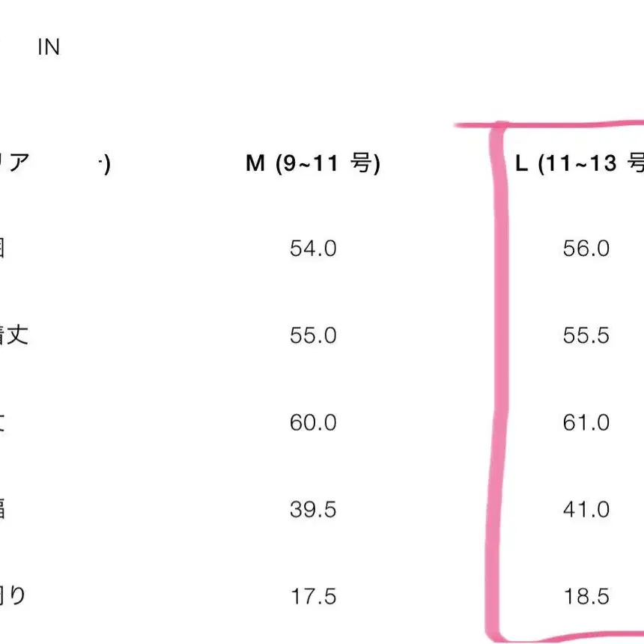Click the 17.5 value in M column
This screenshot has width=644, height=644.
313,597
